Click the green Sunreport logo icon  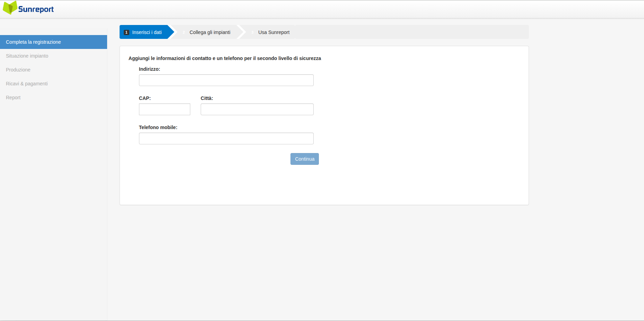coord(10,8)
